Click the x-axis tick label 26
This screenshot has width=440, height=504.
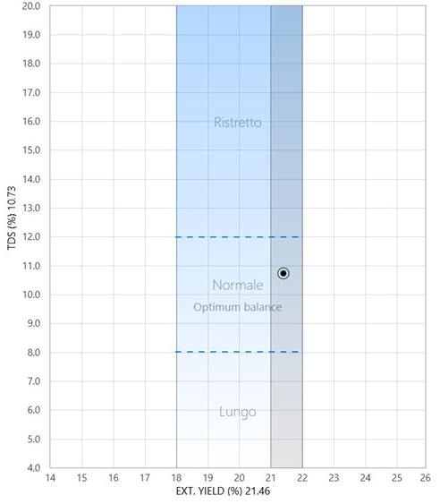coord(425,478)
